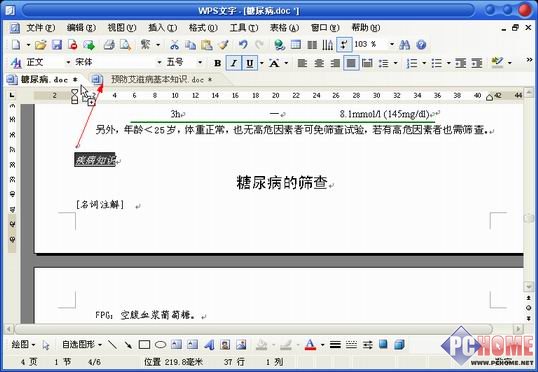
Task: Expand the 五号 font size dropdown
Action: (x=200, y=62)
